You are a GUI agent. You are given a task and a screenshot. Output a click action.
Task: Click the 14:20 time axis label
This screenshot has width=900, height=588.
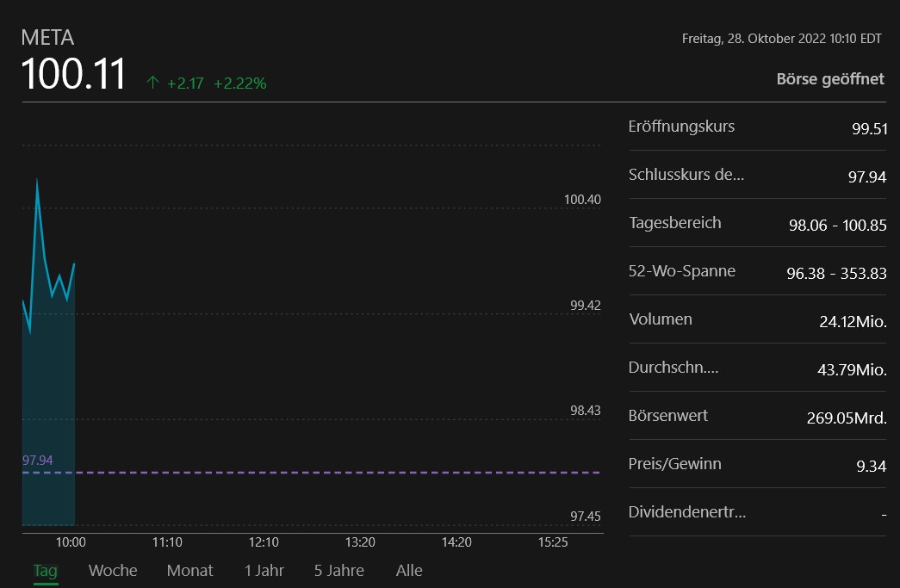[456, 542]
